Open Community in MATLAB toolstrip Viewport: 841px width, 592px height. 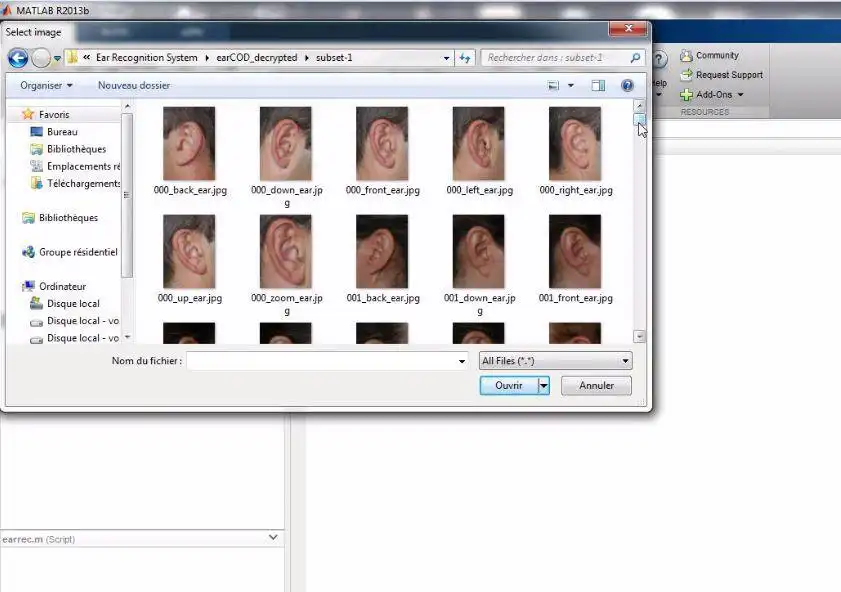(710, 55)
